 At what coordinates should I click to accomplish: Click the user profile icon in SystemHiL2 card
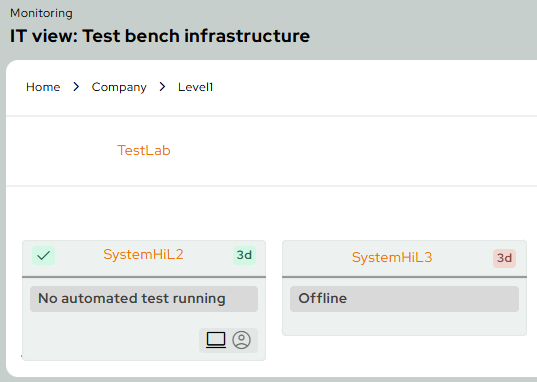coord(241,340)
